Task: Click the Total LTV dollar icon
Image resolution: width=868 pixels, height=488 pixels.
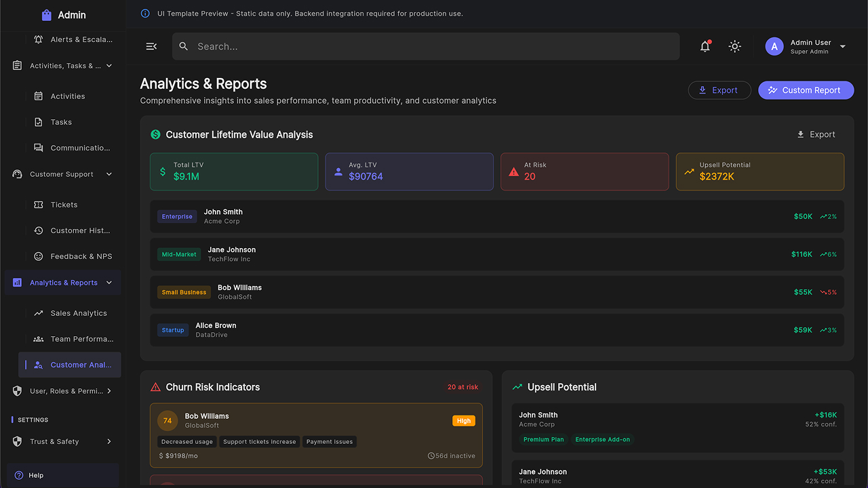Action: (163, 171)
